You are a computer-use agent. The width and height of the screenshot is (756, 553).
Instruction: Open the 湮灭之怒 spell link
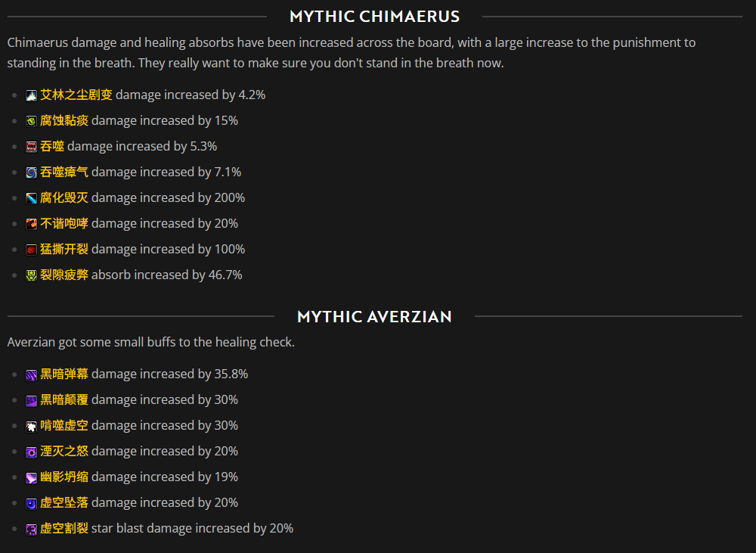pos(64,451)
